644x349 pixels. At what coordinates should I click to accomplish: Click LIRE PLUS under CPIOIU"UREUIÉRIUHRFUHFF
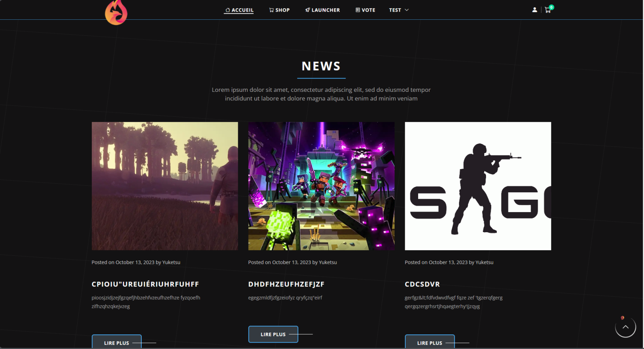tap(117, 342)
